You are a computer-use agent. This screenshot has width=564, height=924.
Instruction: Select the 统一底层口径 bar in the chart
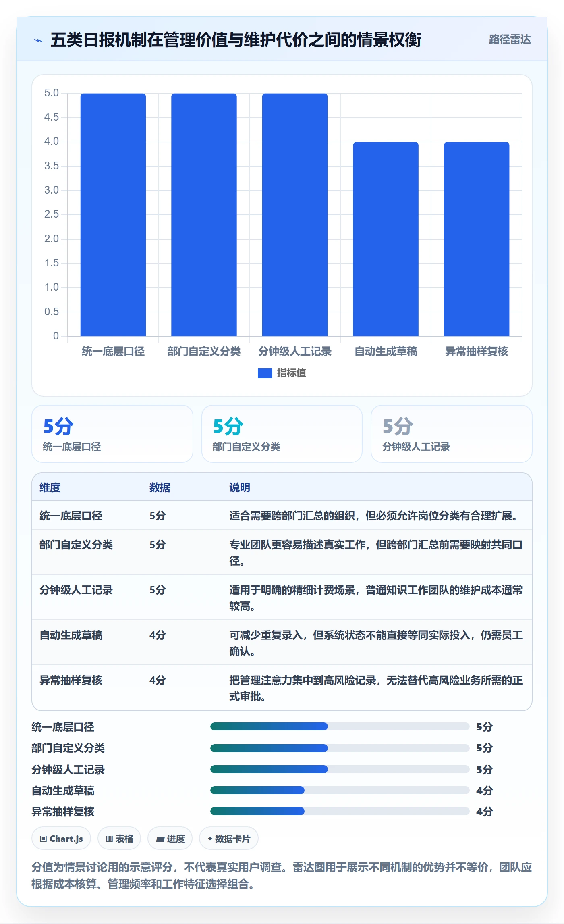[x=113, y=215]
